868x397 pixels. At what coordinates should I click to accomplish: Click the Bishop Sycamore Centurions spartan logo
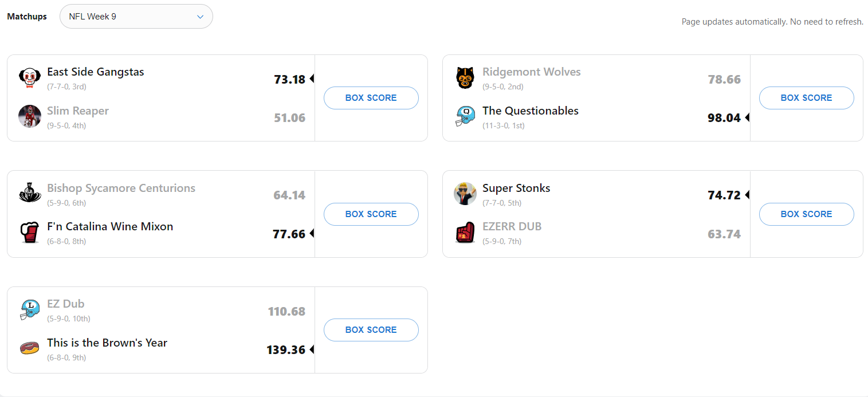pos(30,194)
